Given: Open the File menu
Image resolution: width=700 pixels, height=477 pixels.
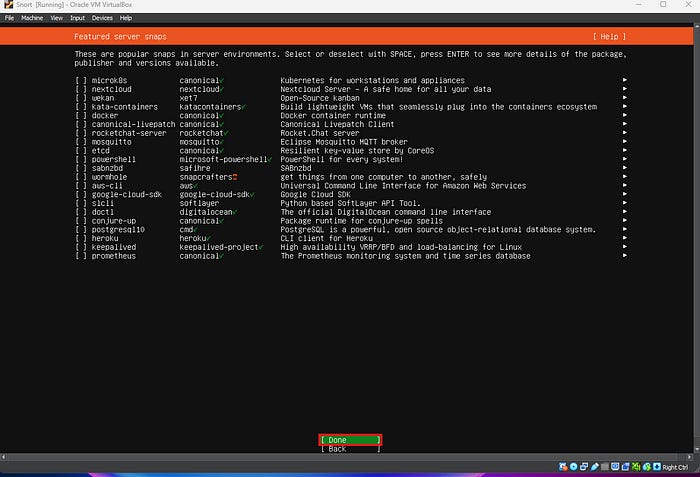Looking at the screenshot, I should pyautogui.click(x=9, y=18).
